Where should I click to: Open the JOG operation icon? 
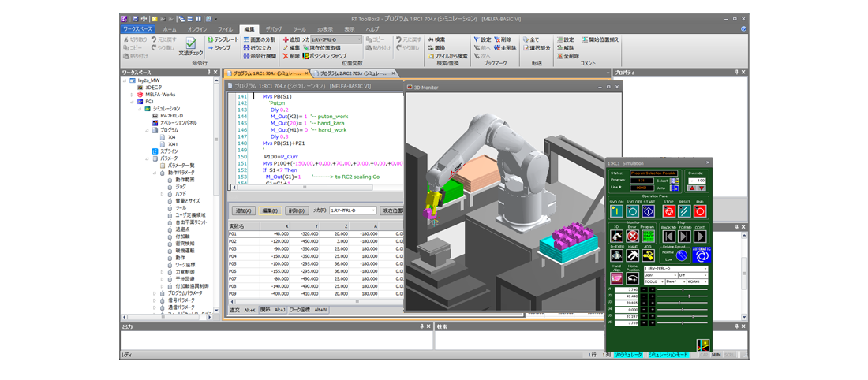pyautogui.click(x=648, y=257)
